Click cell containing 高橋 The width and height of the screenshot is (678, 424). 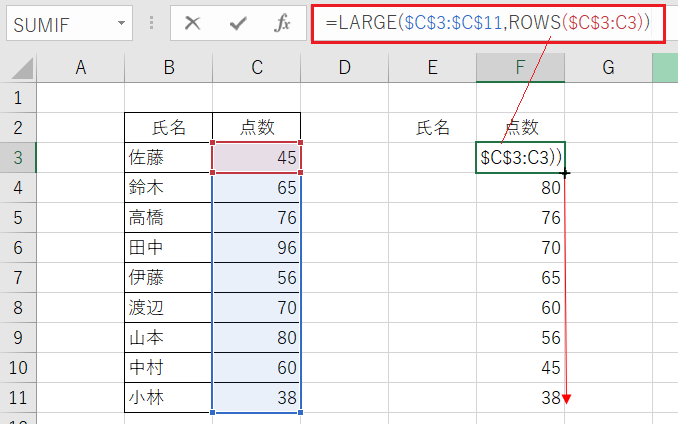click(x=169, y=217)
